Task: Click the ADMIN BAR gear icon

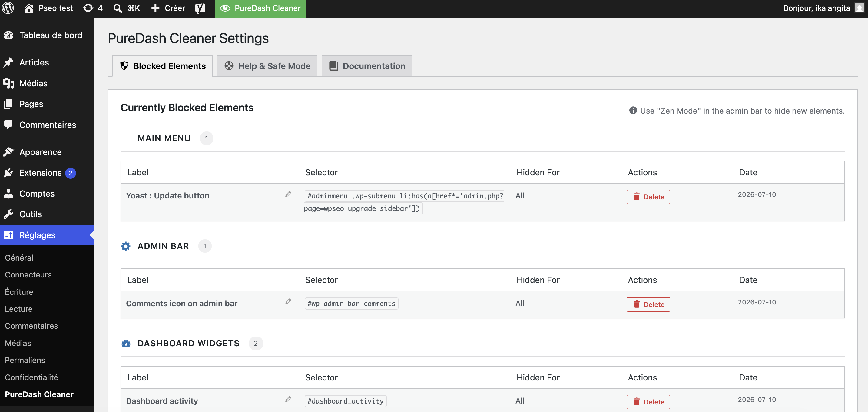Action: click(x=126, y=246)
